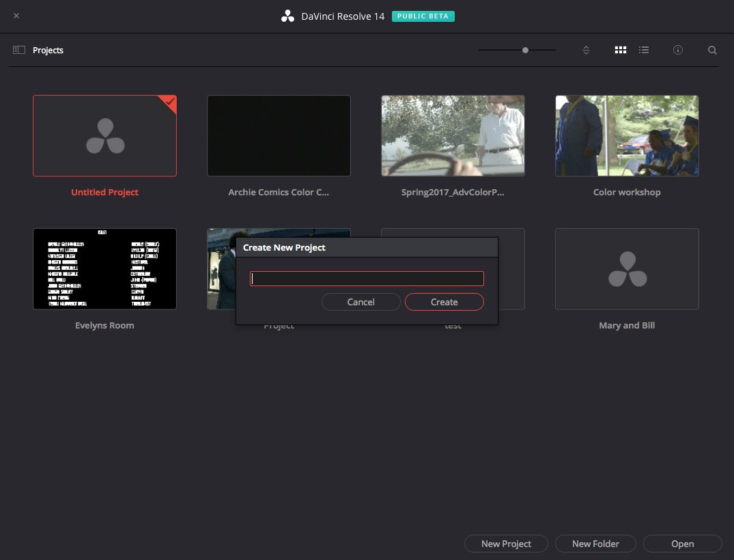Click the Create button in dialog

coord(444,302)
